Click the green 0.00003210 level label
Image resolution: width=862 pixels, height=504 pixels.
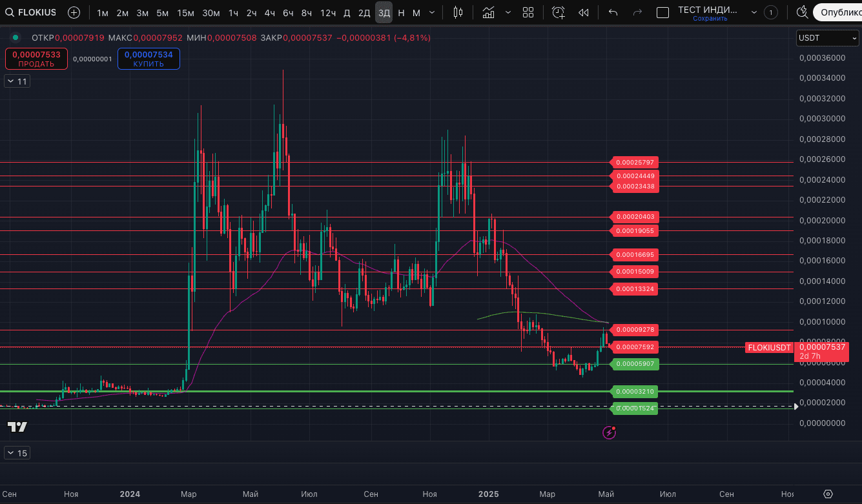coord(635,391)
